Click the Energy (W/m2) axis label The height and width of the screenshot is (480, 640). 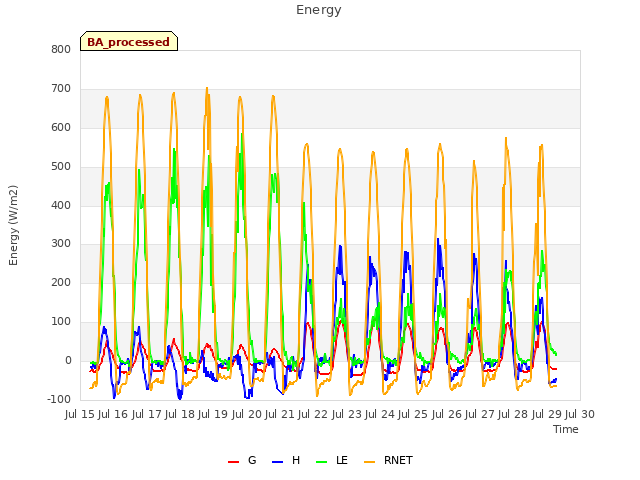point(13,225)
